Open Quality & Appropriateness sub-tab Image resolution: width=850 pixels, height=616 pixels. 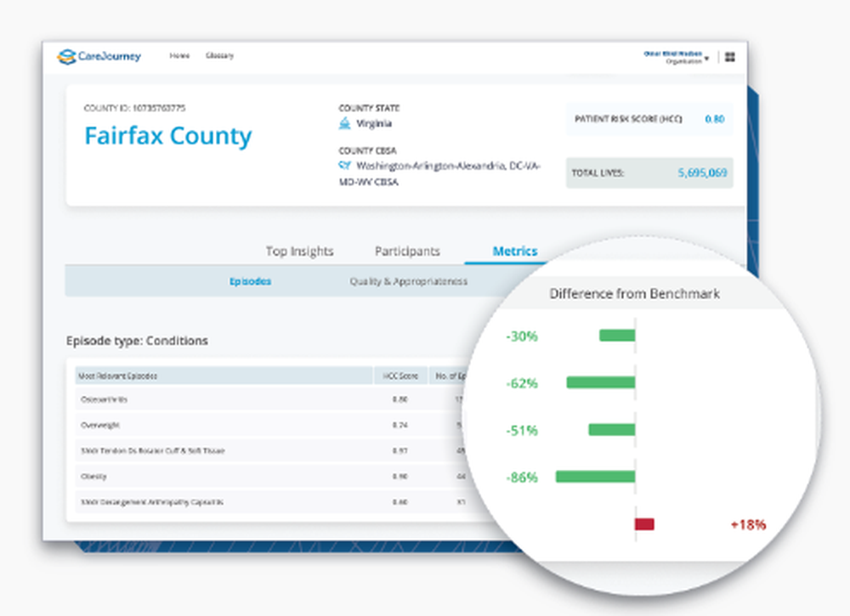pyautogui.click(x=408, y=281)
